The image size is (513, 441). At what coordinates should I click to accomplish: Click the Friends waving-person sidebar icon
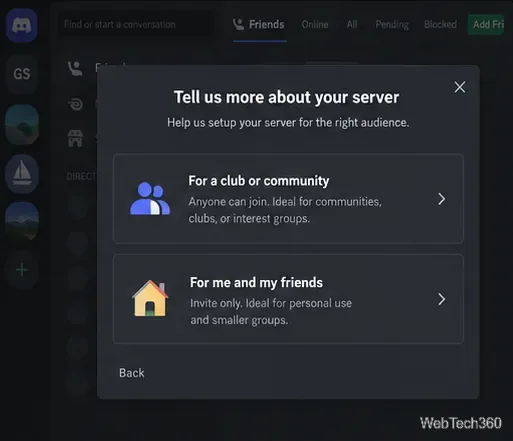(75, 68)
